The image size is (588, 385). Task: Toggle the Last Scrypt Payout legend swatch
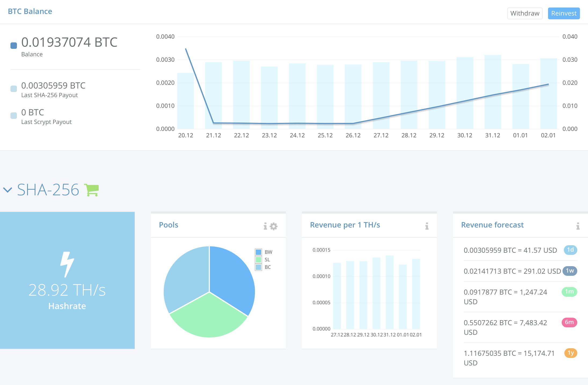(x=14, y=115)
